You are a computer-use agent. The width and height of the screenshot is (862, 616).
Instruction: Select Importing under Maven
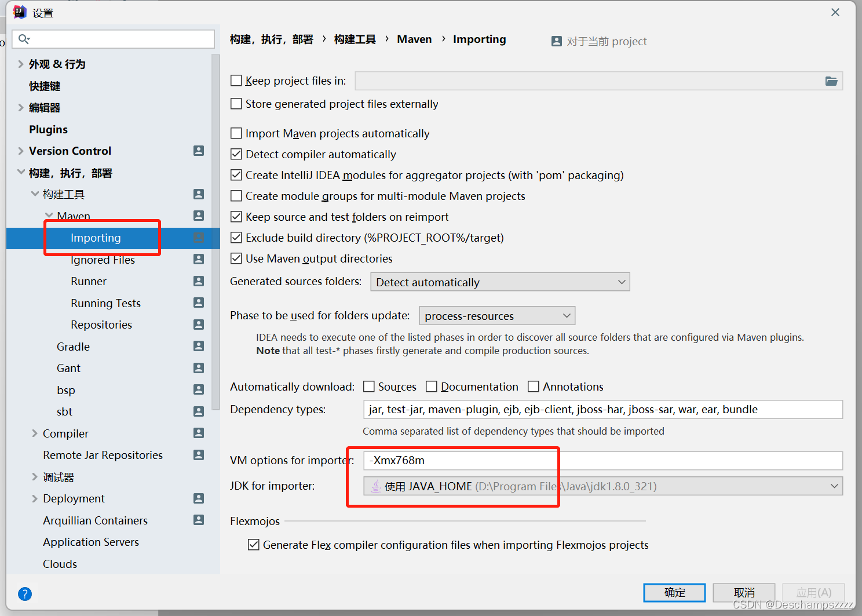point(96,238)
